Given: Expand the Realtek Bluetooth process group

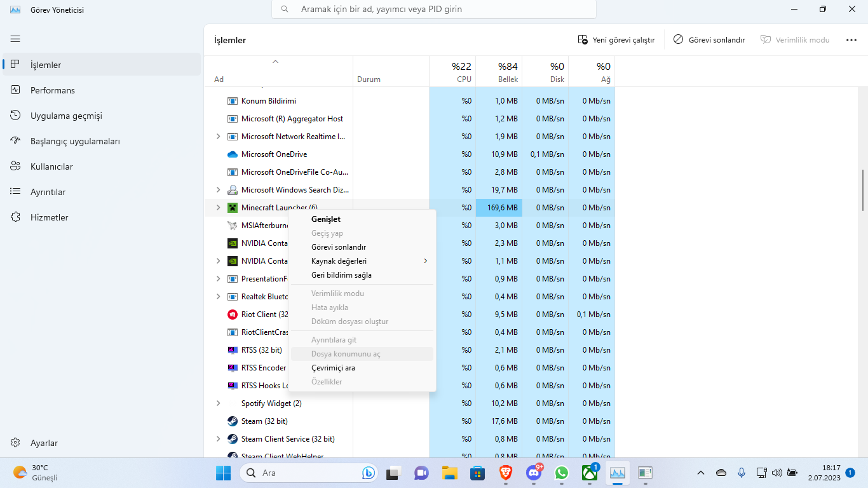Looking at the screenshot, I should tap(218, 297).
